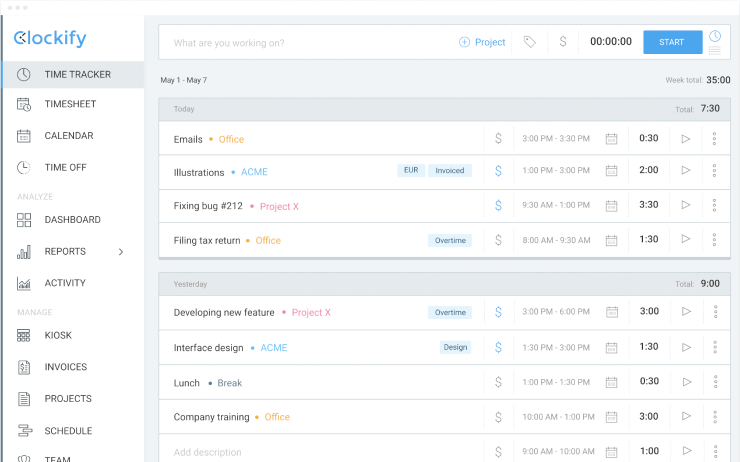Continue timer for Interface design entry
This screenshot has width=740, height=462.
point(686,347)
